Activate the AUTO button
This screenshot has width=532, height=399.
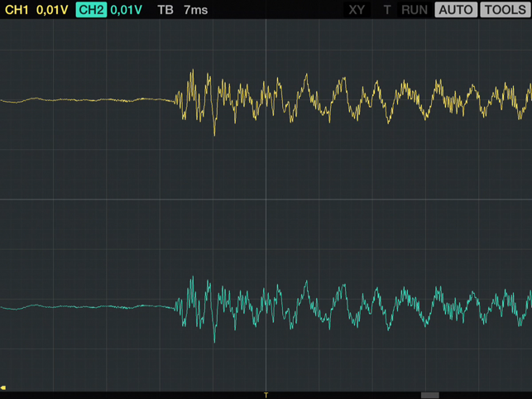click(456, 9)
